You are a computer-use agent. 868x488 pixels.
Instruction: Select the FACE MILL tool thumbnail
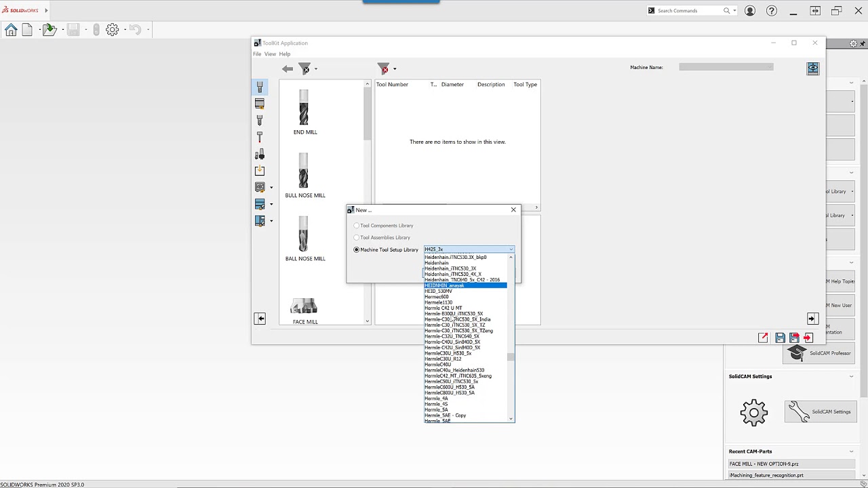pos(304,307)
